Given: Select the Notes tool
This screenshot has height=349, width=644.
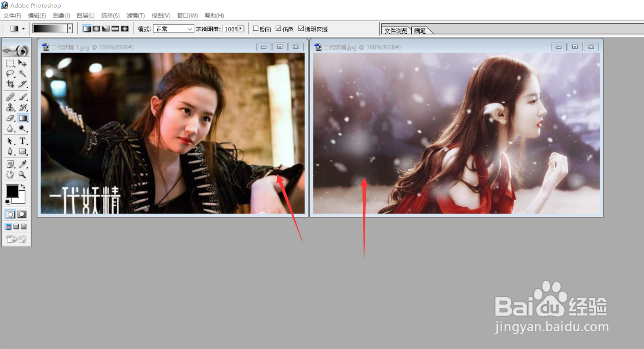Looking at the screenshot, I should pyautogui.click(x=10, y=164).
